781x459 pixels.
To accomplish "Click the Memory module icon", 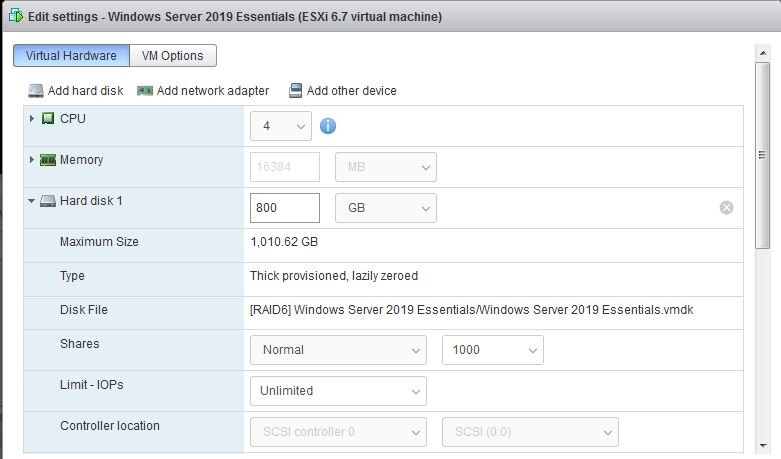I will [x=48, y=160].
